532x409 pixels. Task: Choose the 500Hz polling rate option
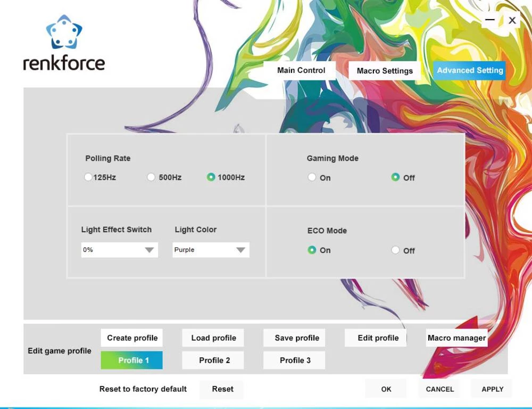[151, 177]
